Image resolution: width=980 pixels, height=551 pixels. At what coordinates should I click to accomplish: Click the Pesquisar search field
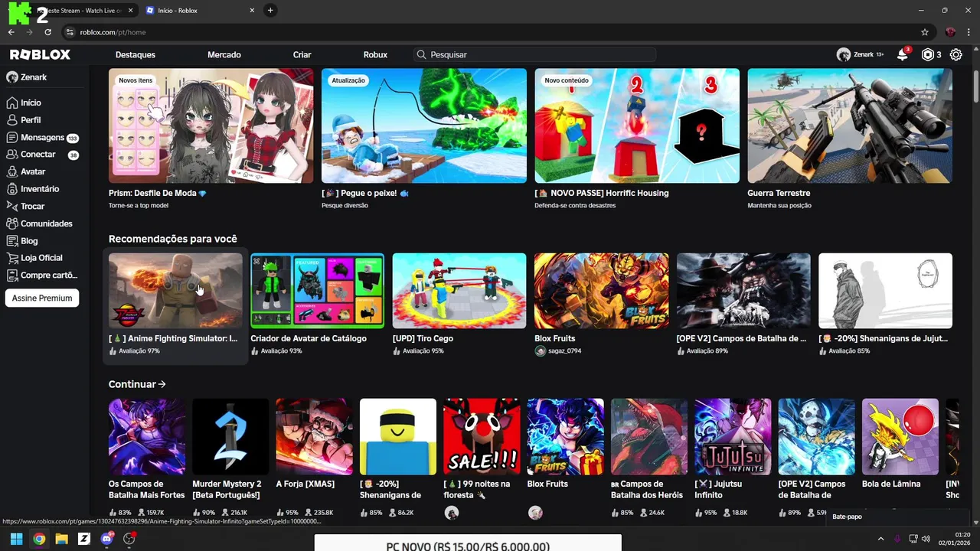(x=534, y=55)
